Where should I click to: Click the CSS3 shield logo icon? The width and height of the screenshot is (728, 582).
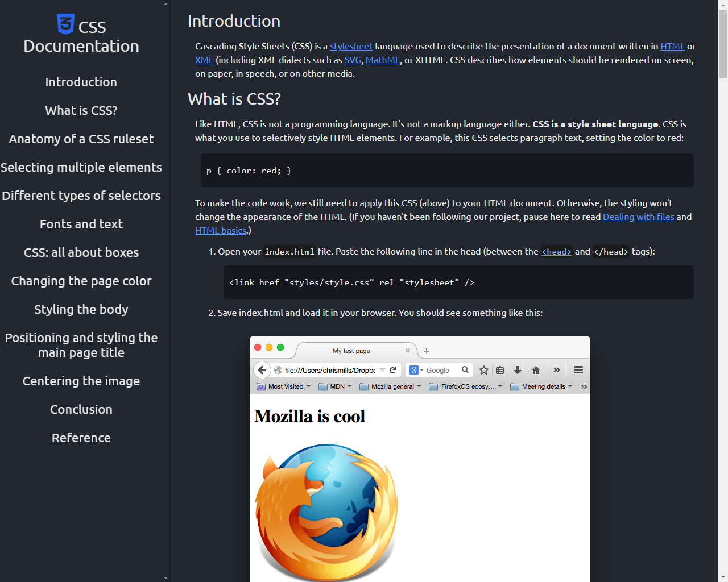coord(65,24)
